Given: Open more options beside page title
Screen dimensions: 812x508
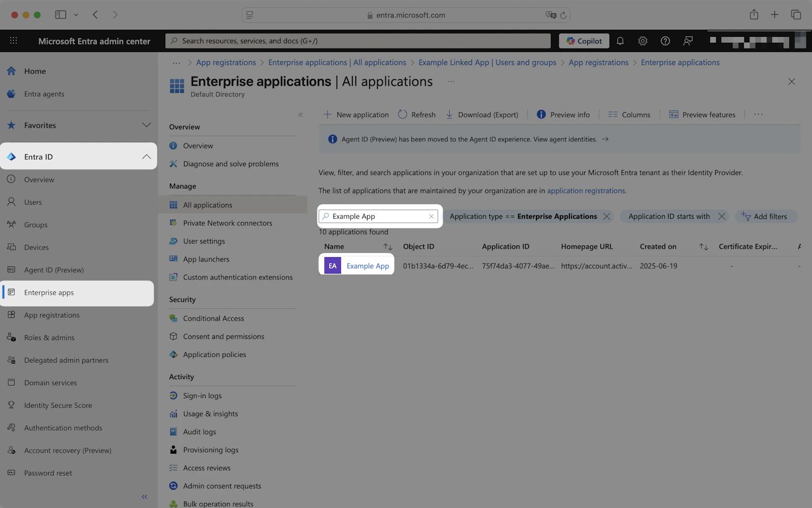Looking at the screenshot, I should (x=451, y=82).
